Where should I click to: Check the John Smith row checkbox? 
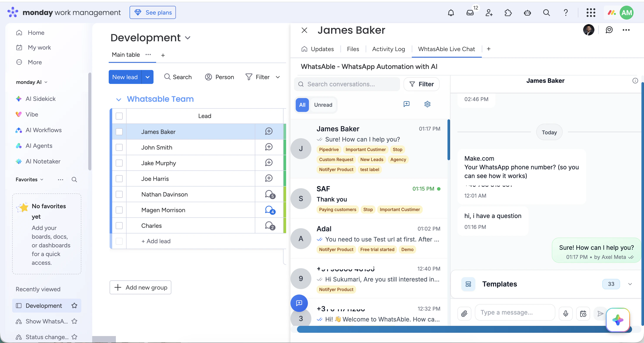(x=119, y=148)
